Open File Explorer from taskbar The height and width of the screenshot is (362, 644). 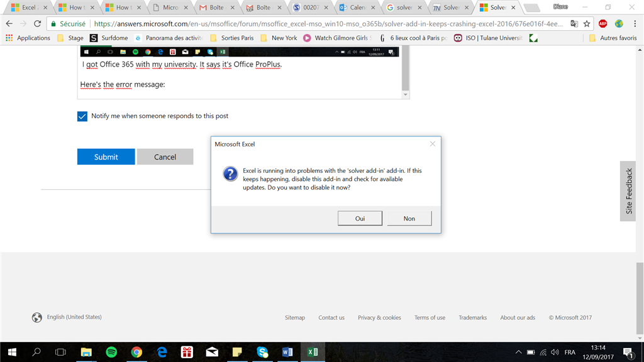(x=86, y=352)
